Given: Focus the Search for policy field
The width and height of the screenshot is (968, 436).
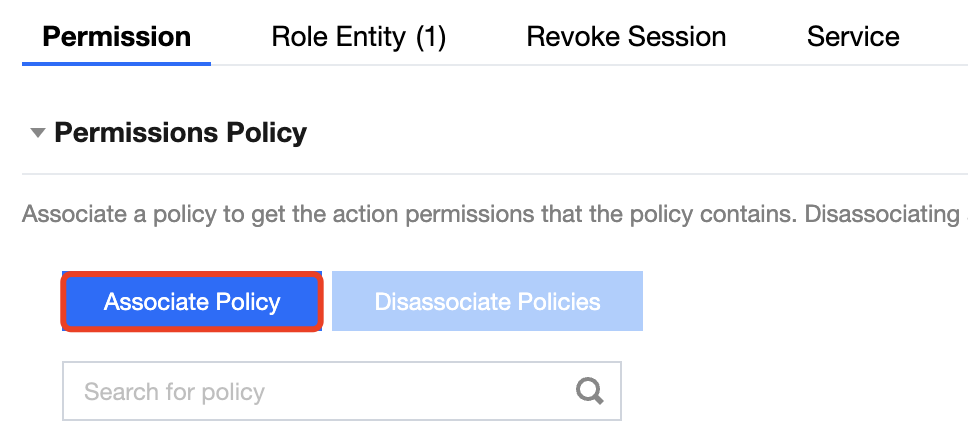Looking at the screenshot, I should click(x=320, y=391).
